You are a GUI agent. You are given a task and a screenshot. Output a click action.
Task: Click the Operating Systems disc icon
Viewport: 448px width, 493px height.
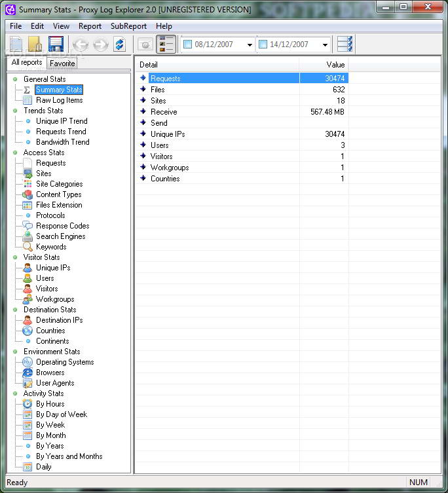(28, 362)
